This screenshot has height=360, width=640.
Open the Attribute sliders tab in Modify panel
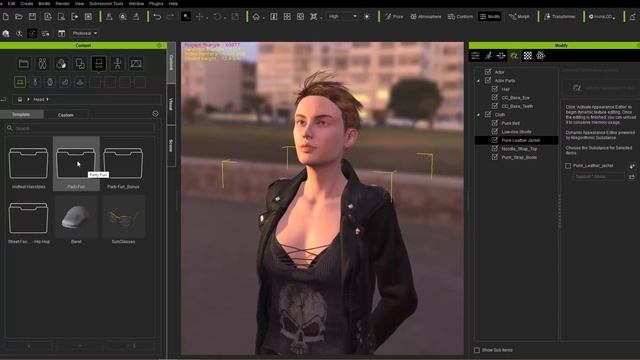click(x=476, y=56)
